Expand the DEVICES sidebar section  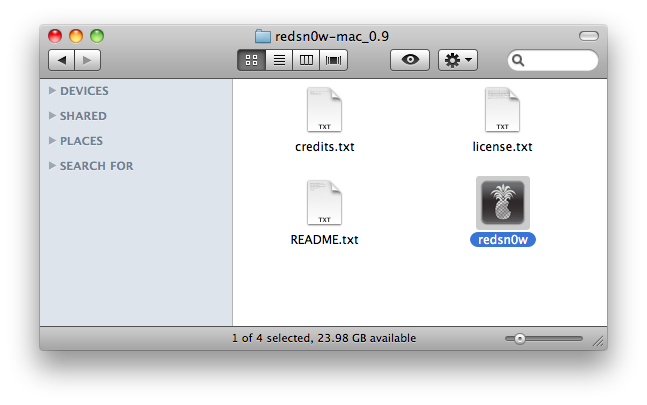tap(52, 91)
